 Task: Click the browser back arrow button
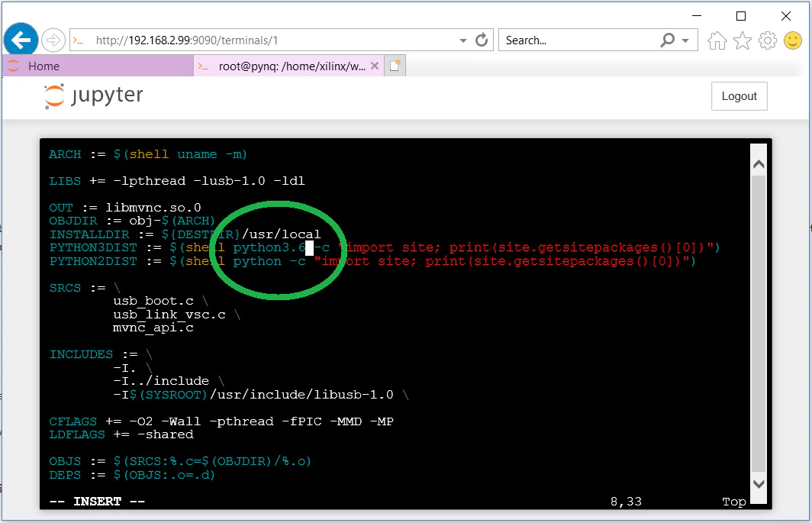(21, 40)
